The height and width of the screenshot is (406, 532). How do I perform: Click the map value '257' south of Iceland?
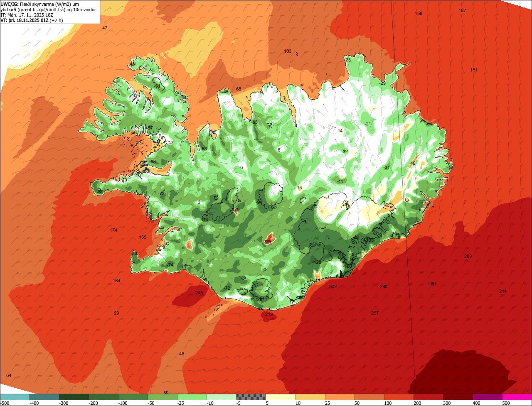[x=375, y=313]
